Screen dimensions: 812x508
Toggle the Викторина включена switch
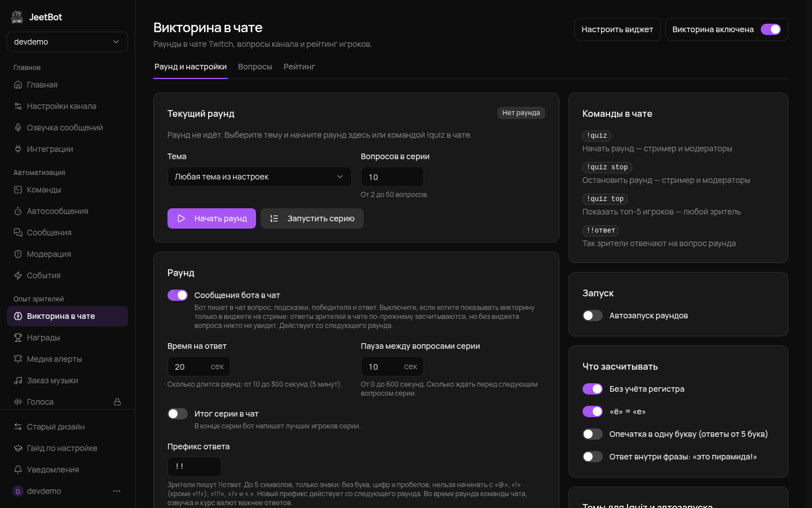771,29
